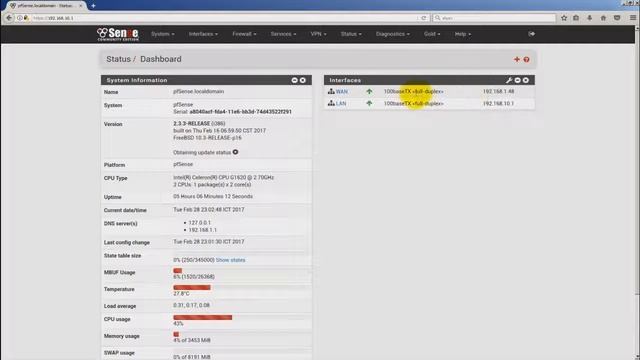The height and width of the screenshot is (360, 640).
Task: Click the logout icon in navbar
Action: click(x=531, y=34)
